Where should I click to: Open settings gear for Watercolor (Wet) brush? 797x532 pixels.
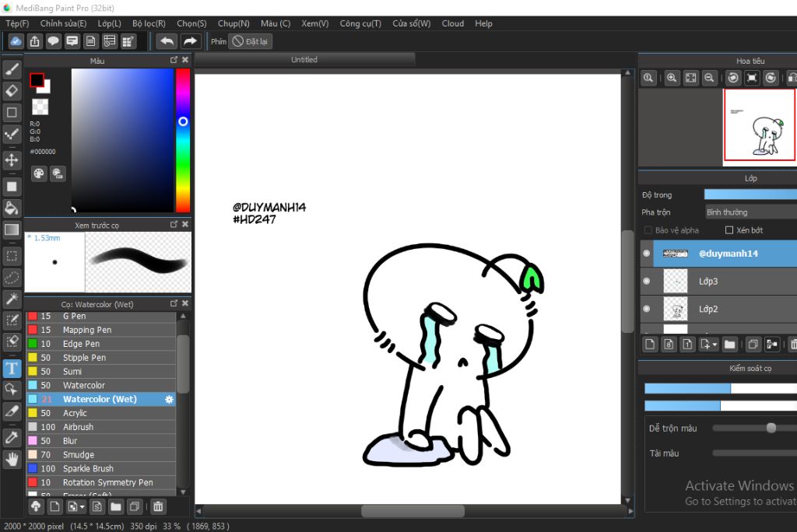tap(169, 399)
